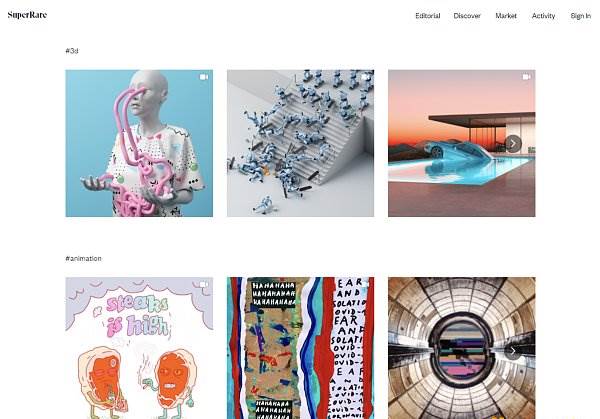Click next arrow in the #3d row
Screen dimensions: 600x419
[x=513, y=143]
